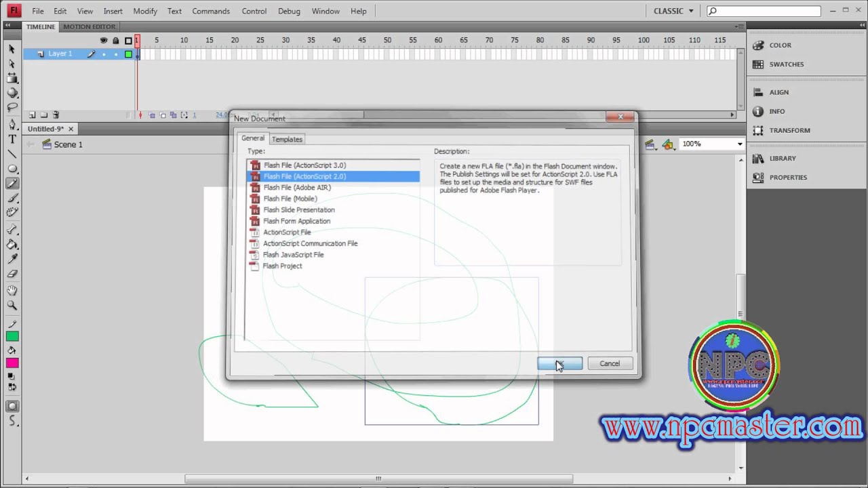
Task: Open the Info panel
Action: click(x=777, y=111)
